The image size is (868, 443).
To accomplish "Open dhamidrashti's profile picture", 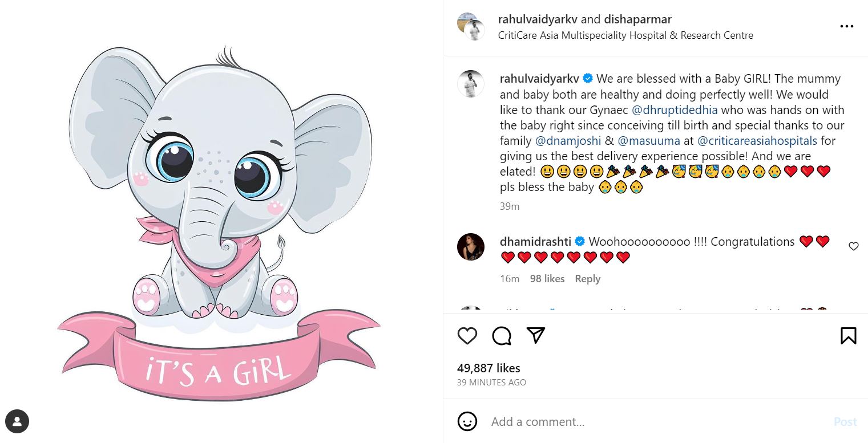I will 471,247.
